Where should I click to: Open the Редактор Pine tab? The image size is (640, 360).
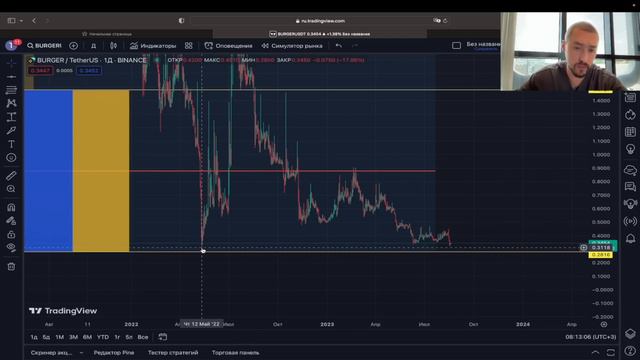114,353
